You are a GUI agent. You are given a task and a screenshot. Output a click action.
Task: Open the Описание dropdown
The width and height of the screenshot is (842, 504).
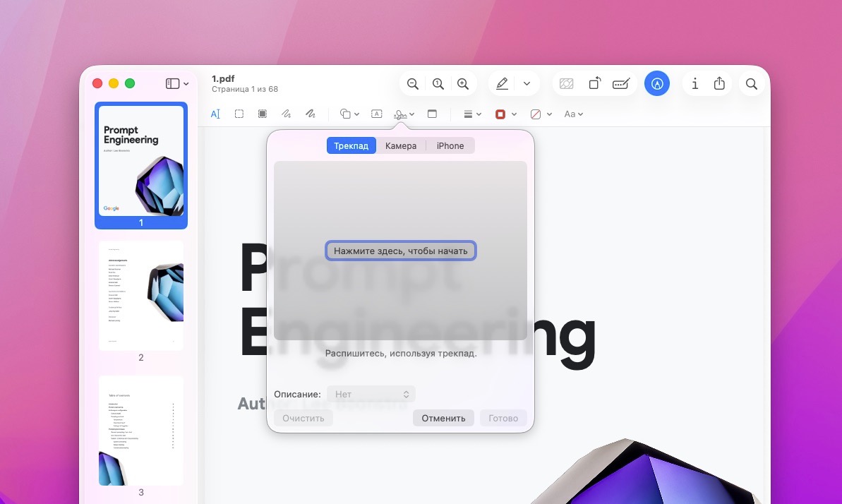(371, 395)
